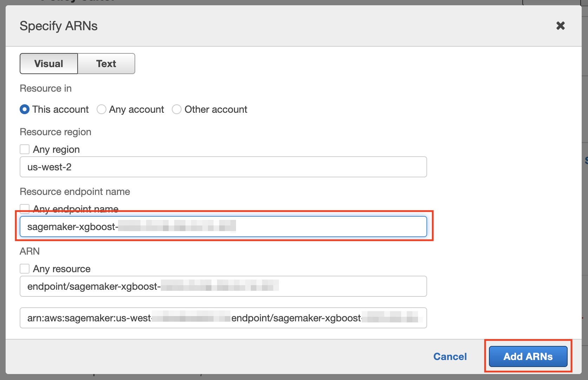This screenshot has width=588, height=380.
Task: Click the Resource region label
Action: click(55, 132)
